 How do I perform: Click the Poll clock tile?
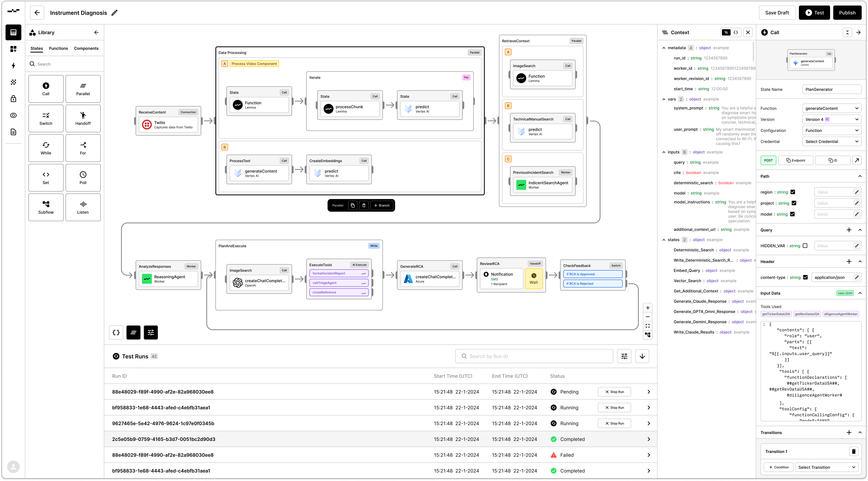click(x=83, y=178)
